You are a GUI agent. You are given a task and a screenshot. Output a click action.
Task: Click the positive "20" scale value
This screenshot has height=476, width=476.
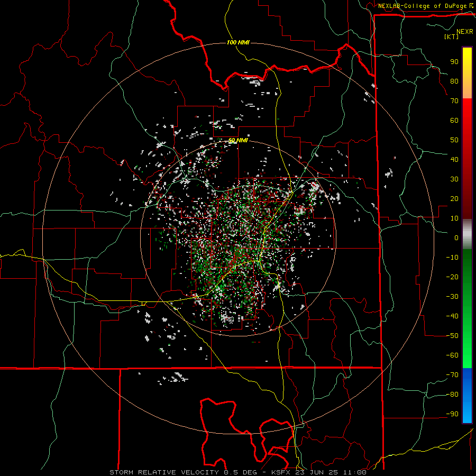tap(454, 198)
